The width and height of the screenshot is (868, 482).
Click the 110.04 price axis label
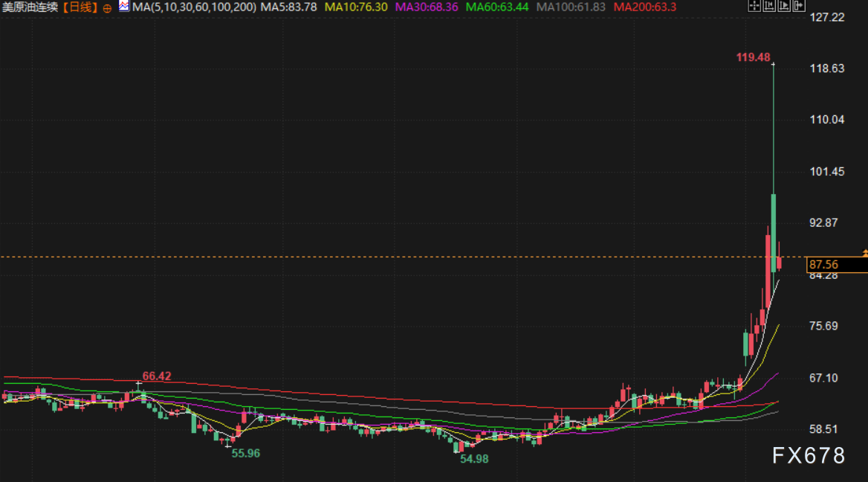coord(827,120)
